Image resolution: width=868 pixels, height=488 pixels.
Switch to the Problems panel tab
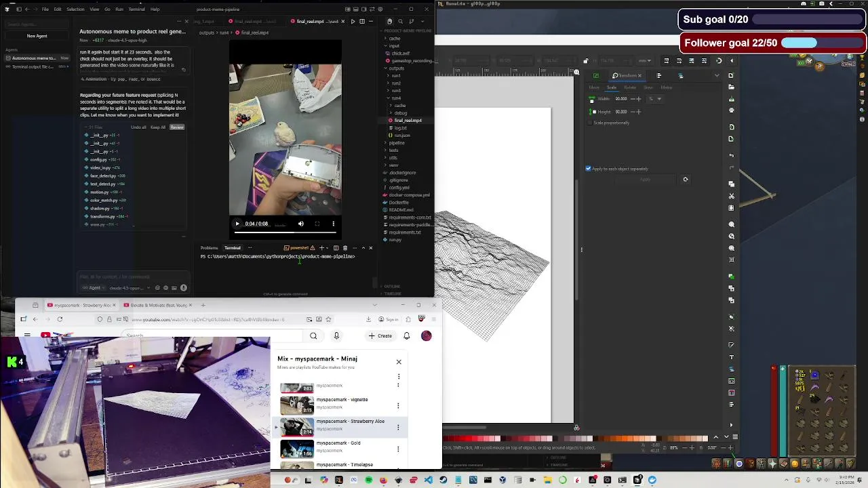click(x=209, y=248)
